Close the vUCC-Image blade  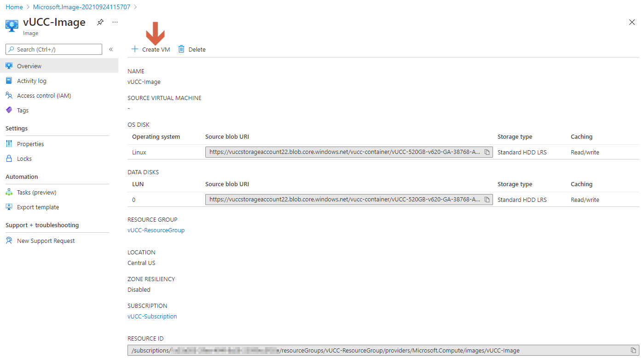(632, 22)
